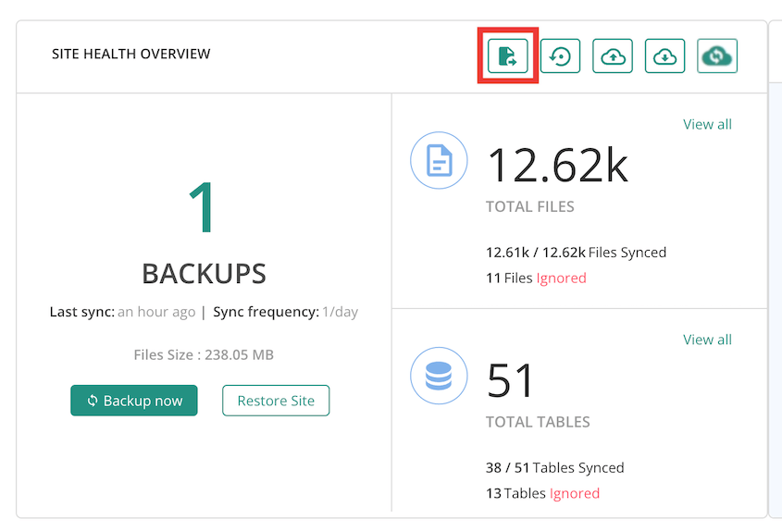Click the cloud sync icon
The image size is (782, 532).
[x=717, y=56]
